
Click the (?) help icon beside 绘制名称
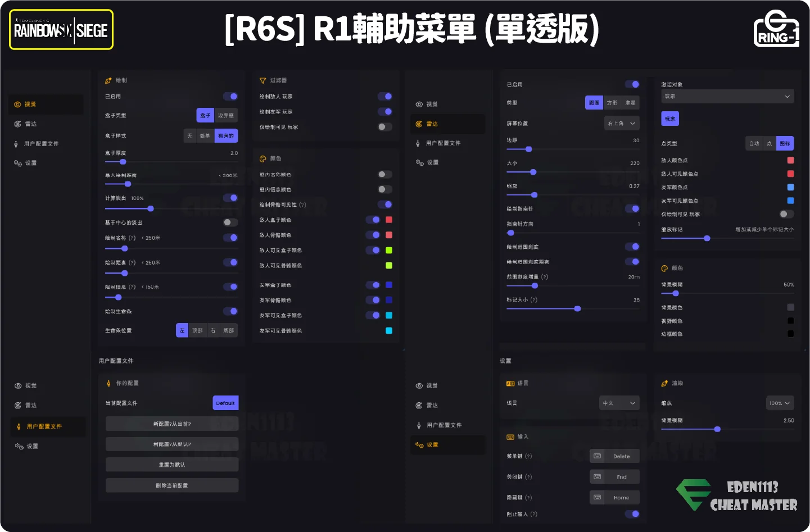[132, 238]
